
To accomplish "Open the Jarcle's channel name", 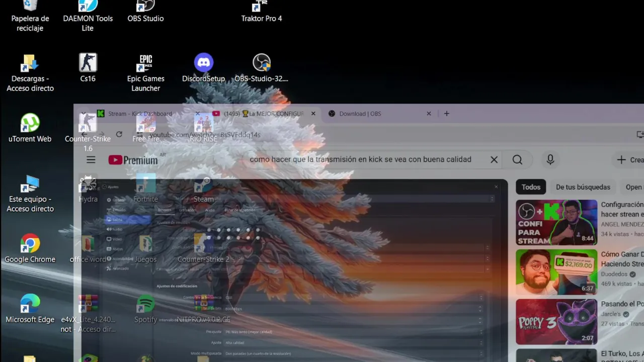I will (611, 314).
